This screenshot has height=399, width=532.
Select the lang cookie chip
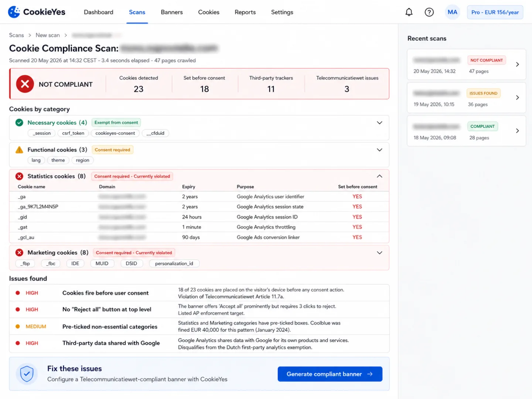click(x=36, y=160)
